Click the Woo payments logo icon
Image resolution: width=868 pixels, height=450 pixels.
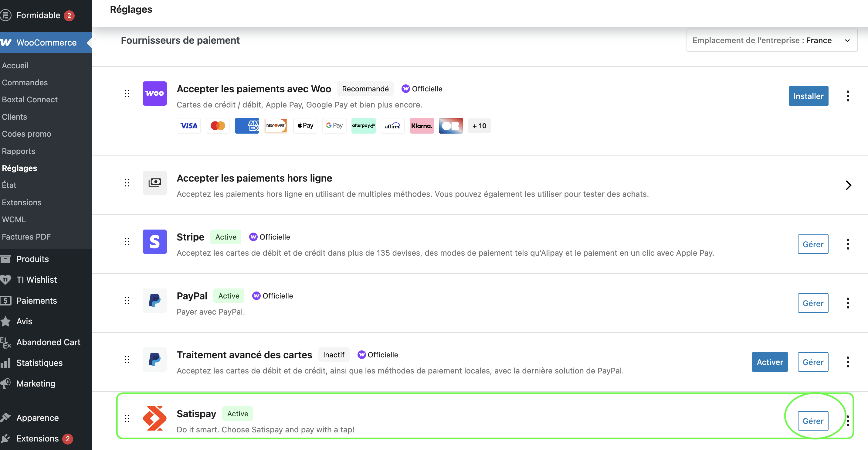(154, 94)
